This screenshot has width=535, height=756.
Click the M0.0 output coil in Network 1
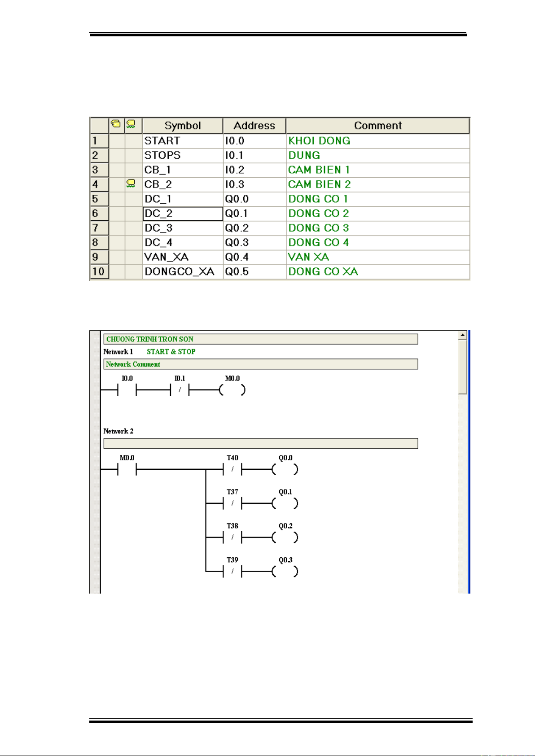coord(232,390)
